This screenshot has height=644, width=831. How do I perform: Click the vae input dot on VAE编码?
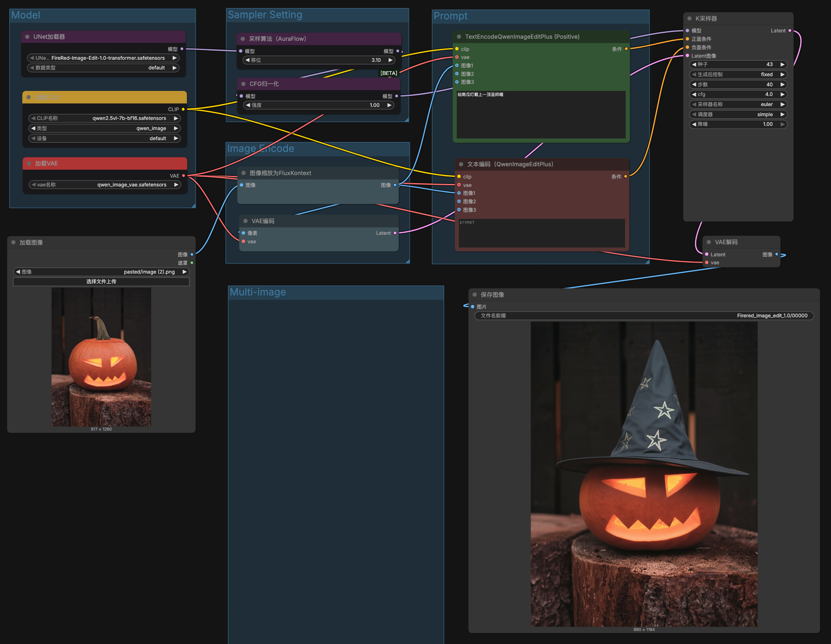243,241
